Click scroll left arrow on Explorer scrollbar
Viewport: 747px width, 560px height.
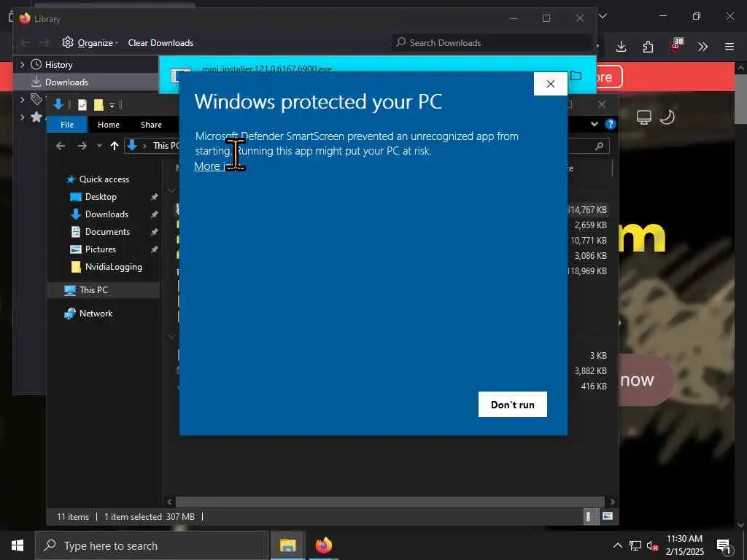[x=169, y=502]
